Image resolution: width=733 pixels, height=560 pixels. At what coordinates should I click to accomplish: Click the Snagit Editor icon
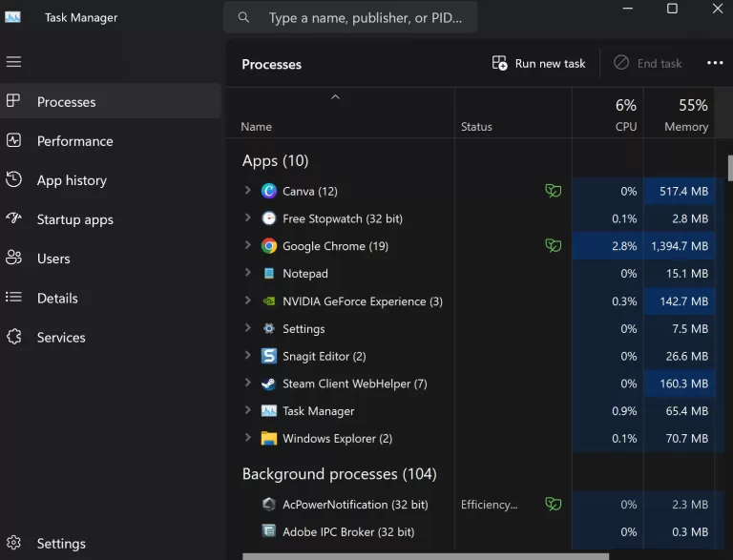click(x=269, y=356)
